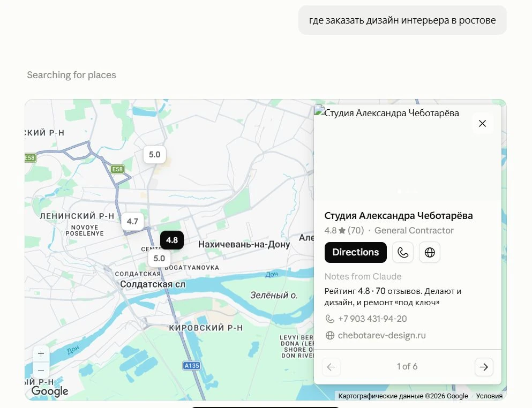
Task: Click the Directions button
Action: point(355,252)
